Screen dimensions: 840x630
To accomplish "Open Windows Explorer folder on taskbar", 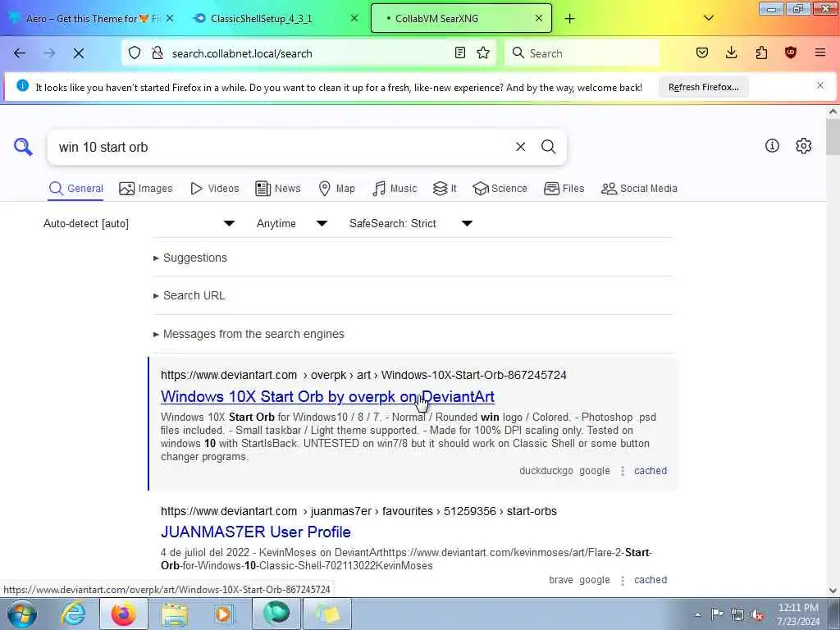I will tap(175, 614).
